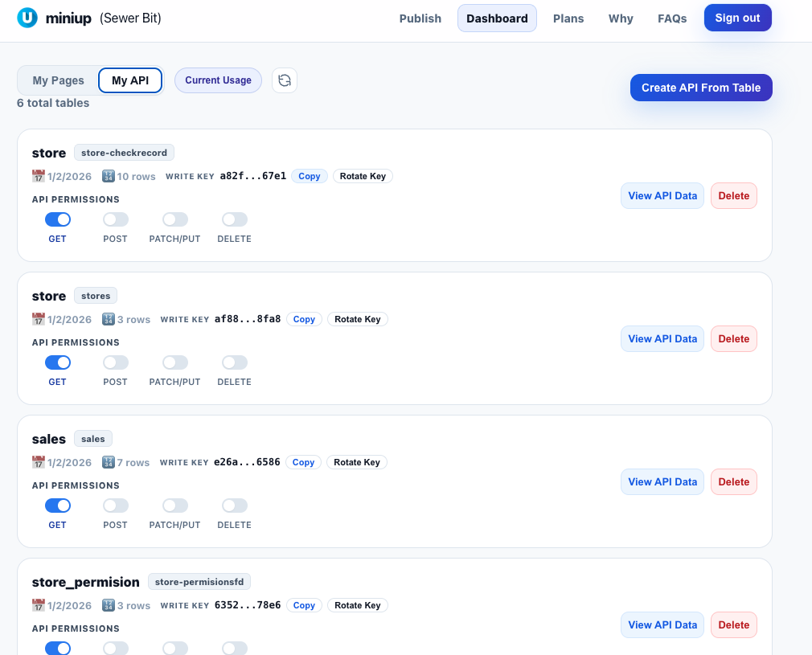Click the store-permisionsfd name badge
The width and height of the screenshot is (812, 655).
[x=199, y=581]
